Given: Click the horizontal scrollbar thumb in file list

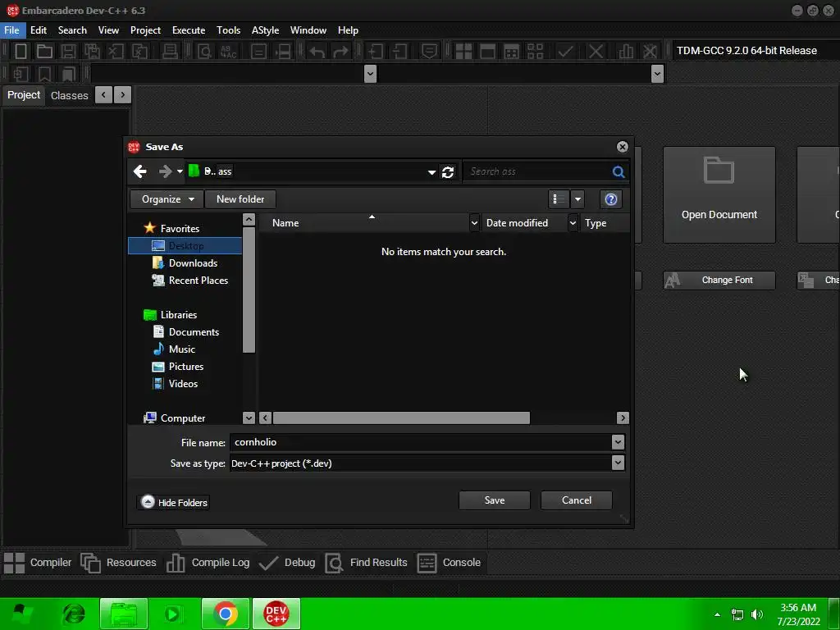Looking at the screenshot, I should click(x=401, y=418).
